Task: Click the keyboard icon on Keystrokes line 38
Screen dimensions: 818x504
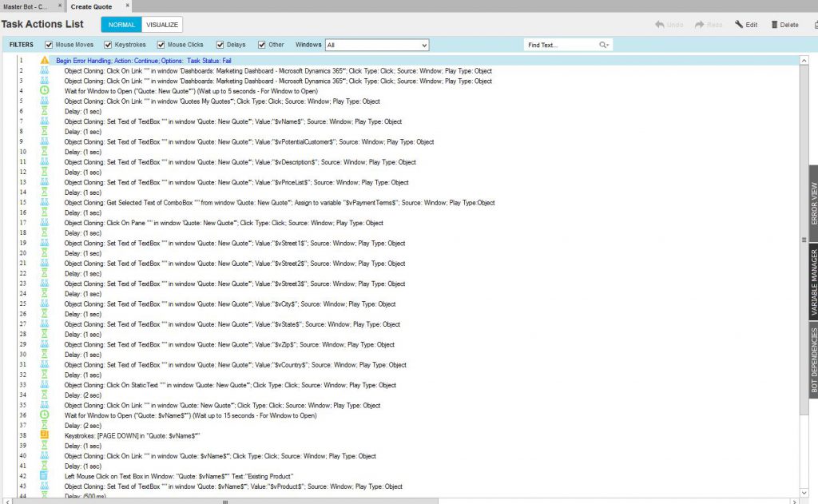Action: pos(45,435)
